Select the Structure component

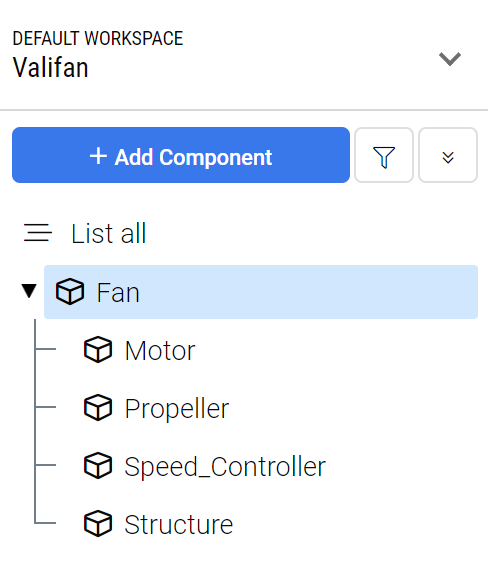point(178,524)
